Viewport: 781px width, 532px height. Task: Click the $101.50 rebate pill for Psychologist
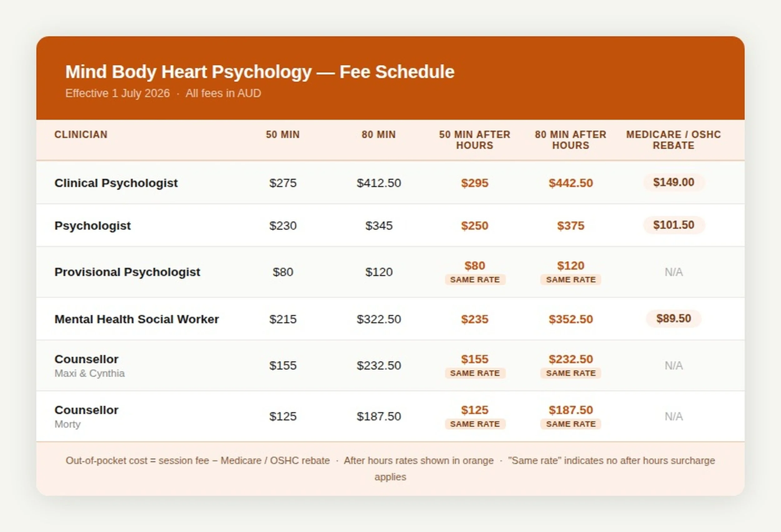[x=674, y=225]
